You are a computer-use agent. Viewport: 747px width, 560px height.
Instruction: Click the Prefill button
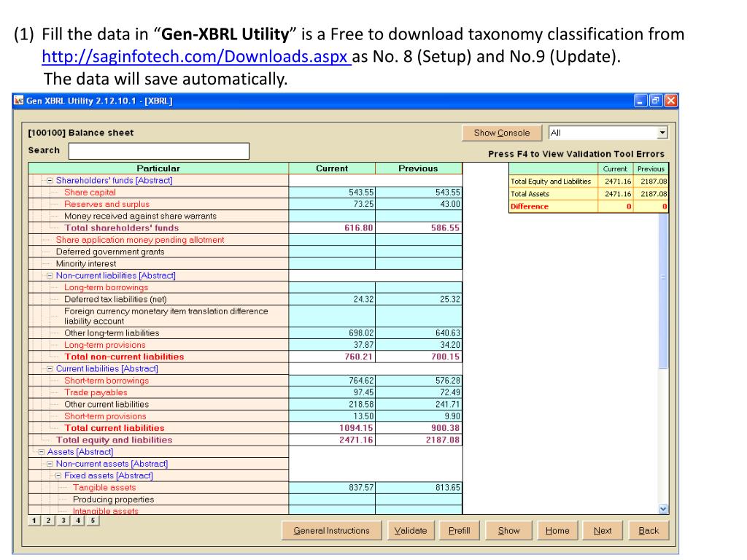pos(460,531)
